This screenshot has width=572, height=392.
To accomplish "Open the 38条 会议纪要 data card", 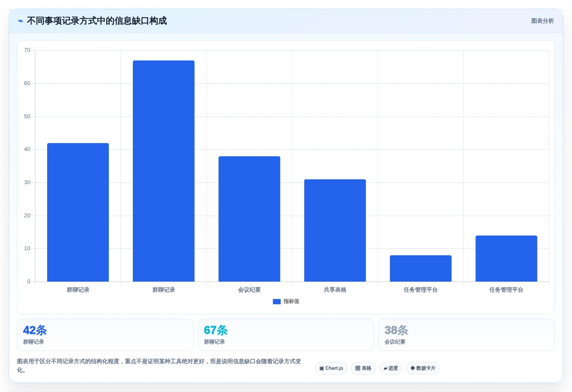I will 467,335.
